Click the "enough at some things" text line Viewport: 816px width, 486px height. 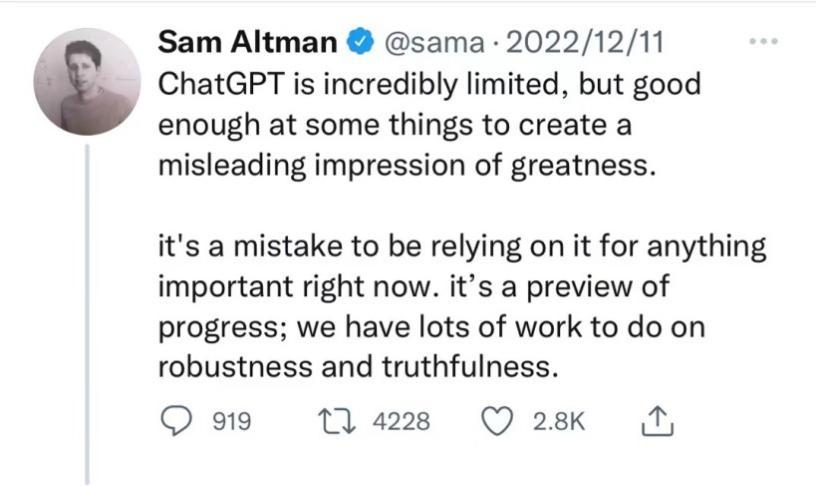[x=397, y=125]
